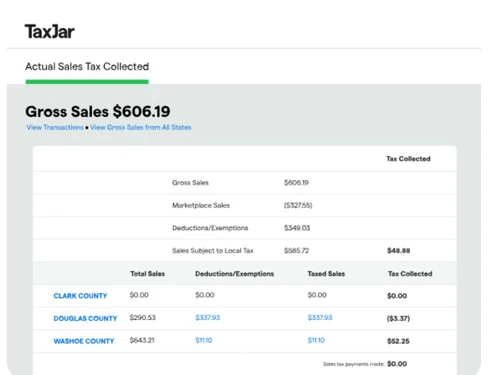Select the Actual Sales Tax Collected tab
This screenshot has height=375, width=500.
(x=87, y=67)
